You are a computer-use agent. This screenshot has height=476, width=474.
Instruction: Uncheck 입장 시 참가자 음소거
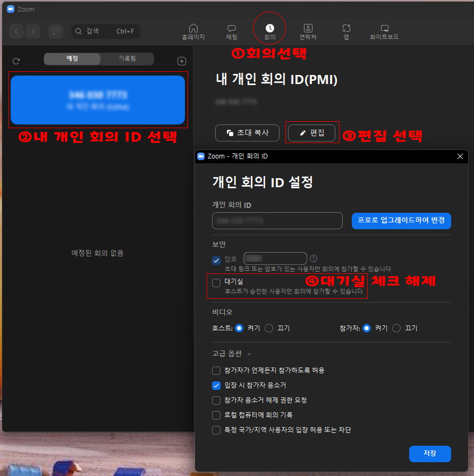click(216, 385)
